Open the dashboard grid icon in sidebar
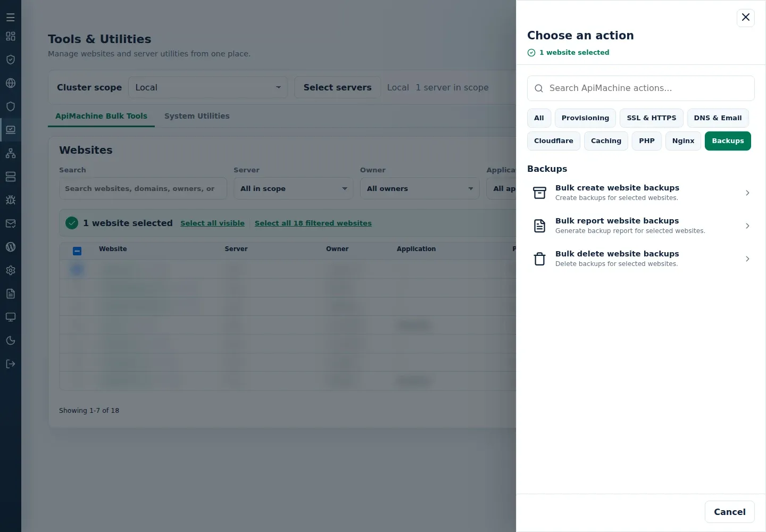The image size is (766, 532). (11, 36)
